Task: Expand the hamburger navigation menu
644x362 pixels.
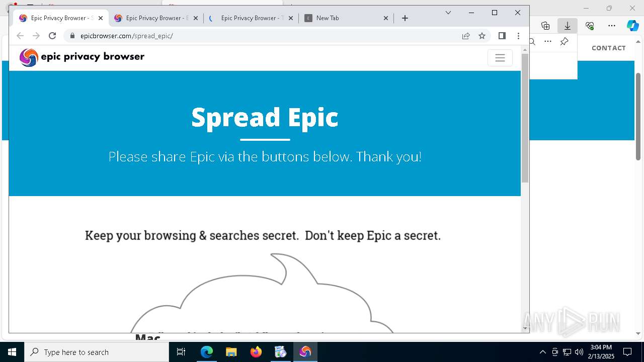Action: tap(500, 58)
